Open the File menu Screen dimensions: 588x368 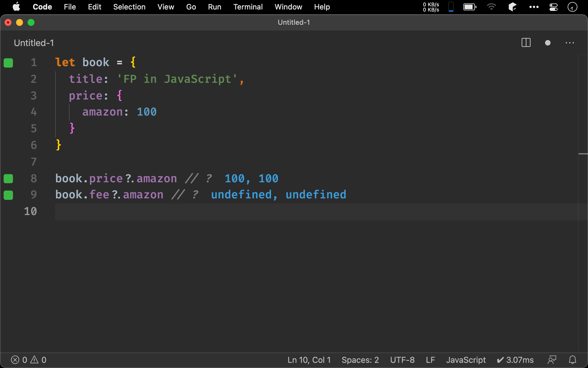coord(70,7)
